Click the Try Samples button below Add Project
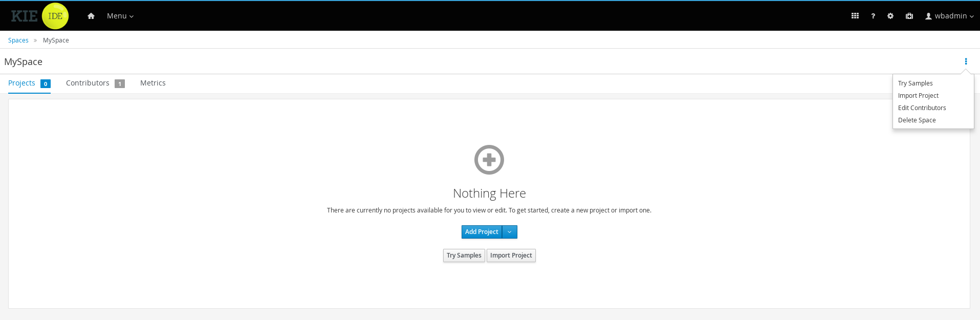980x320 pixels. (464, 255)
